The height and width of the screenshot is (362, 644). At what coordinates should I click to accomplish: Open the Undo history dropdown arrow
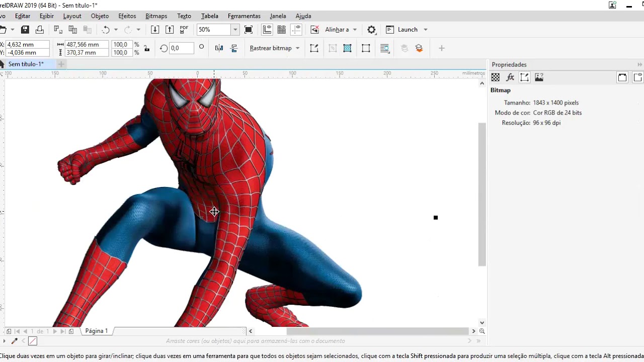tap(116, 30)
